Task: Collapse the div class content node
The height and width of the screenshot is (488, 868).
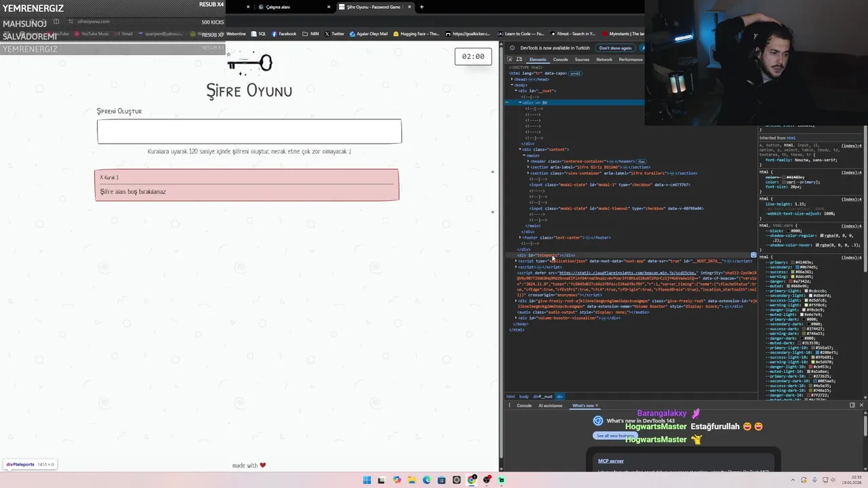Action: click(520, 149)
